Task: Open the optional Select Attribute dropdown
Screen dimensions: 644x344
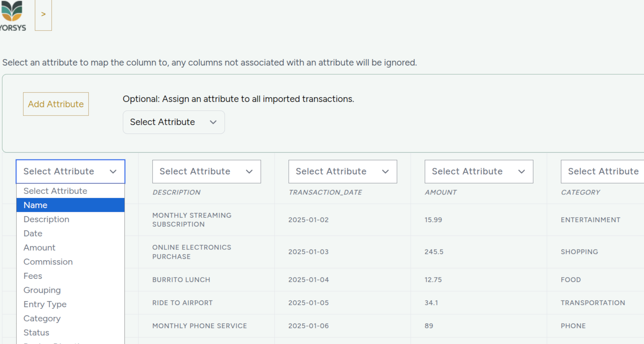Action: point(174,122)
